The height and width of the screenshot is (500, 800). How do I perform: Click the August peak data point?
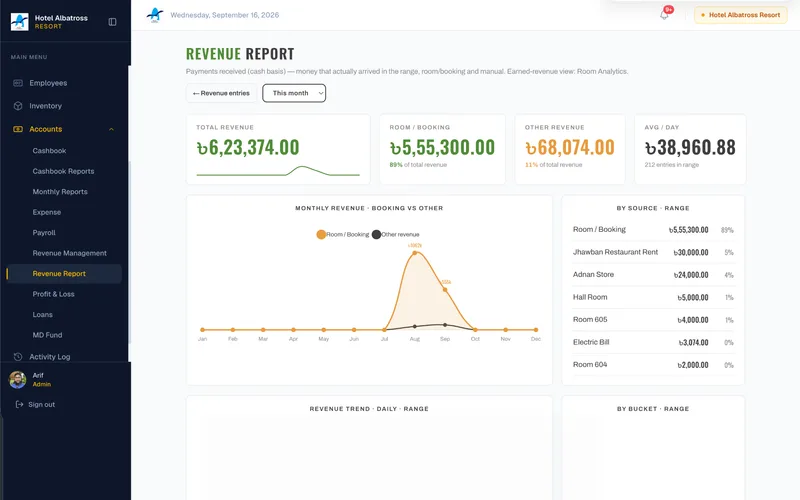tap(415, 253)
